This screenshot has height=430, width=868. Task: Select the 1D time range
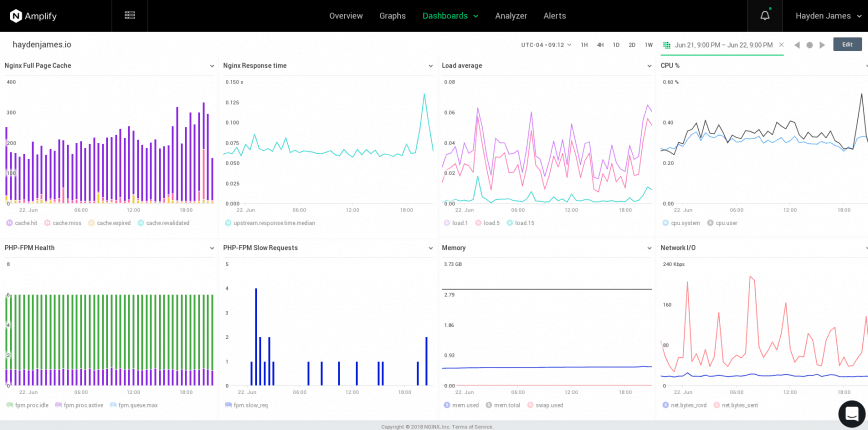[x=616, y=45]
